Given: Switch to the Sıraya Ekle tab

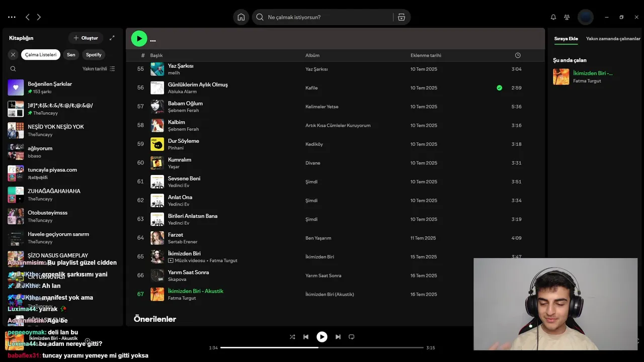Looking at the screenshot, I should click(x=566, y=39).
